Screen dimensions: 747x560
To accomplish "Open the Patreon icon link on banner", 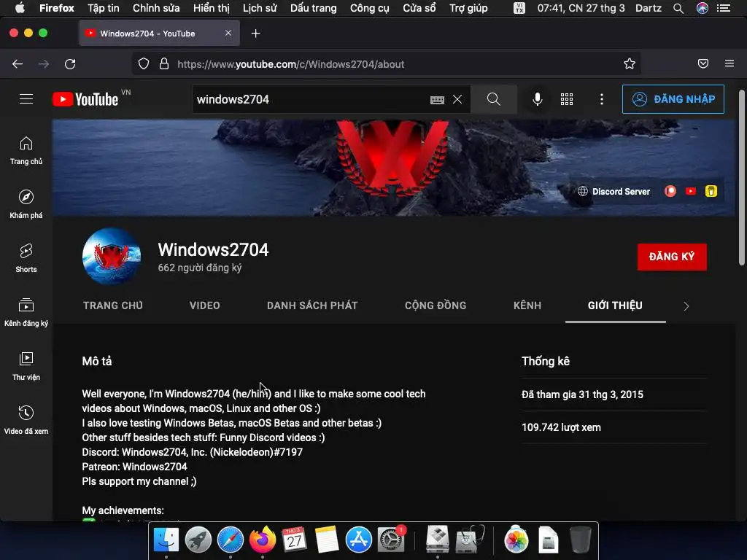I will [x=670, y=192].
